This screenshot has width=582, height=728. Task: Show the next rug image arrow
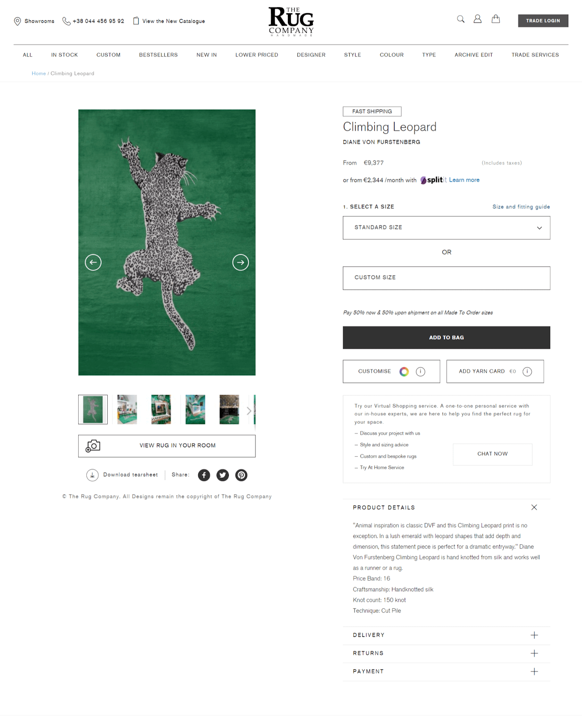point(241,262)
